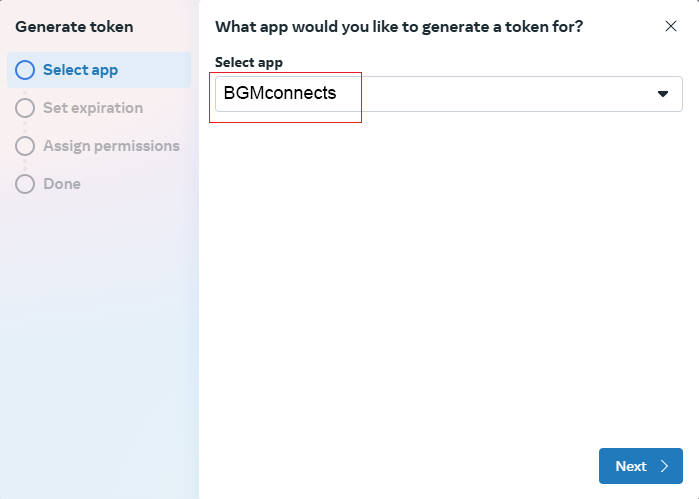Click the Select app step circle icon
699x499 pixels.
pyautogui.click(x=25, y=70)
